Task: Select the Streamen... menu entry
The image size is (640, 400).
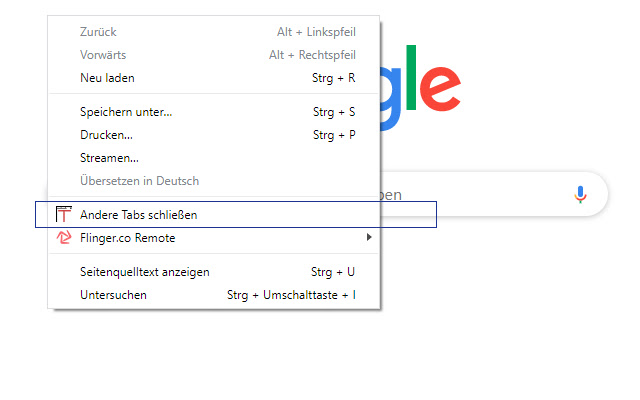Action: pyautogui.click(x=109, y=158)
